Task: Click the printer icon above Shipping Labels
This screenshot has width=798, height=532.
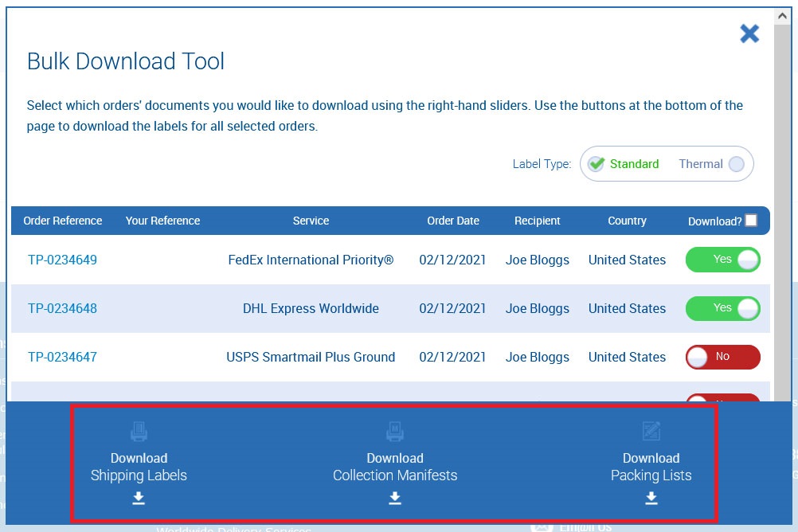Action: [139, 431]
